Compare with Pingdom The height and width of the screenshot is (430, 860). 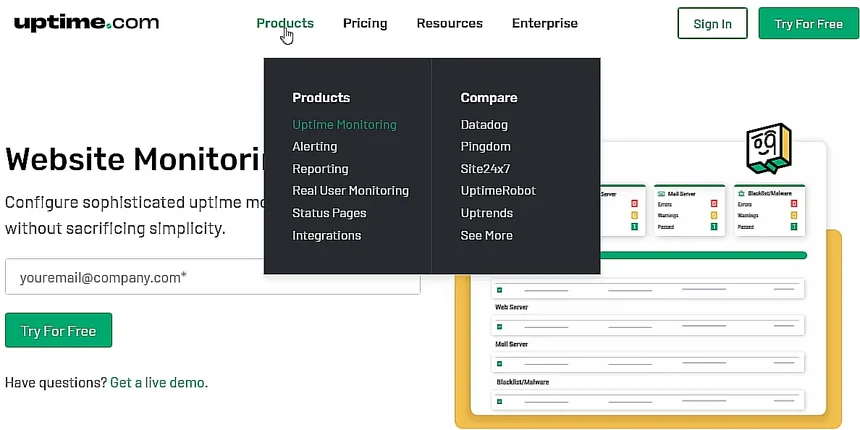tap(485, 146)
